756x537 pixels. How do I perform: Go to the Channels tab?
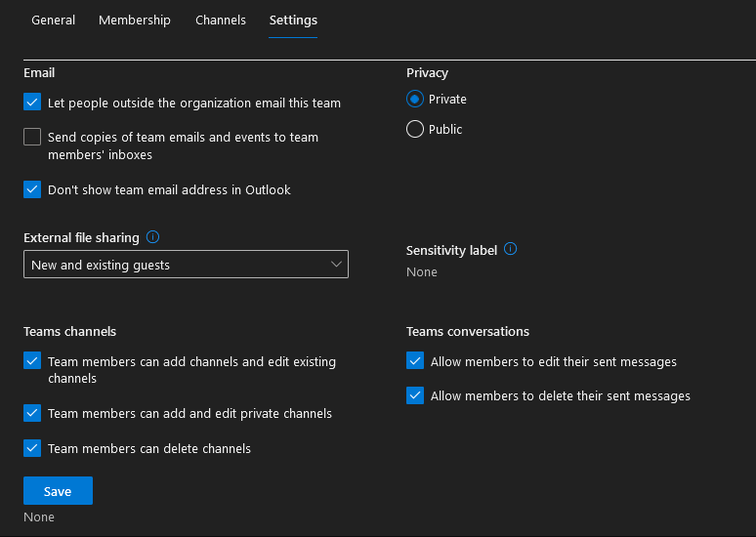(x=221, y=21)
